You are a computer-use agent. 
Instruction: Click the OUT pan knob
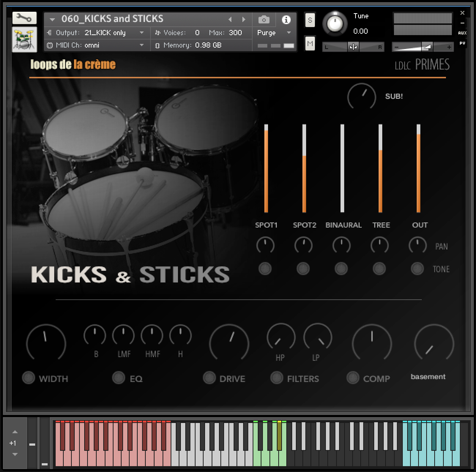coord(418,245)
